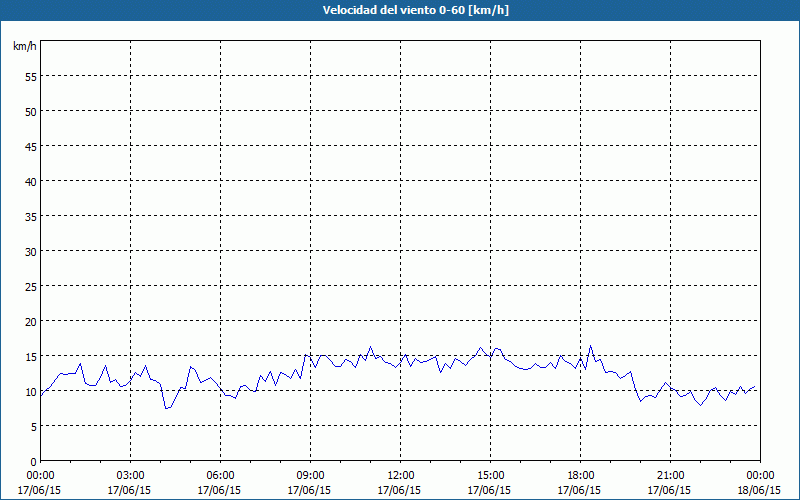
Task: Select the 55 value on the vertical axis
Action: (31, 77)
